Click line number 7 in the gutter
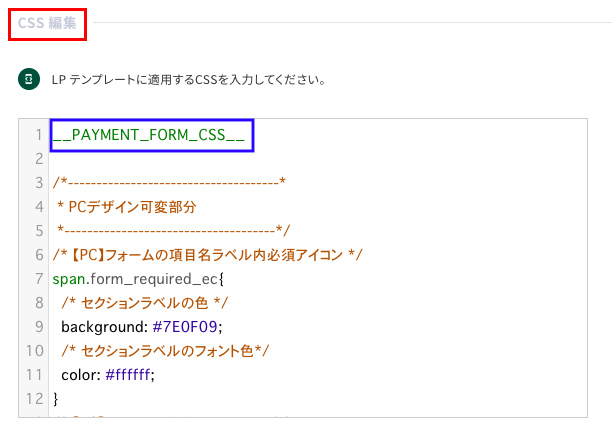Viewport: 612px width, 440px height. [39, 279]
